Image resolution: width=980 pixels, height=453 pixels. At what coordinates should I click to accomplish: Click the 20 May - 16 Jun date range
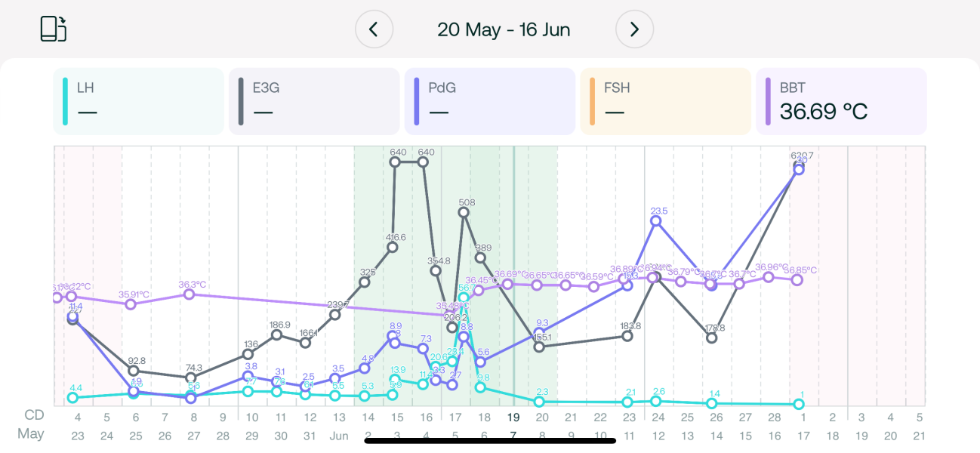coord(504,29)
